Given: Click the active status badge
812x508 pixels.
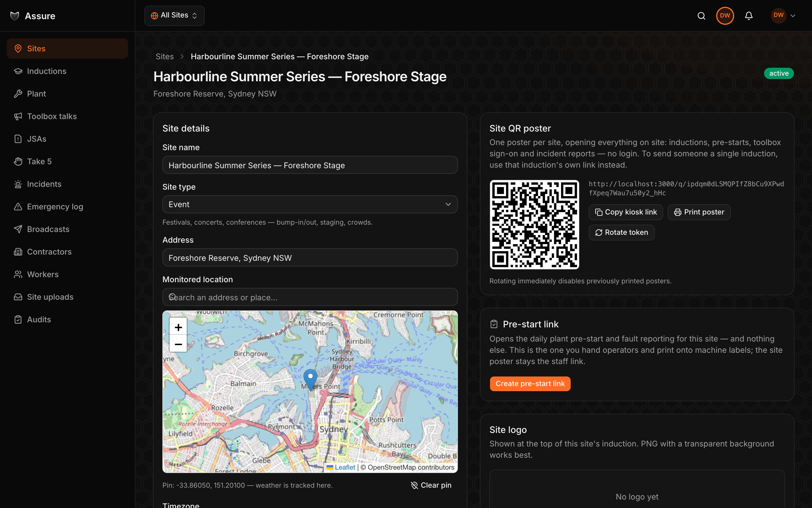Looking at the screenshot, I should click(778, 73).
